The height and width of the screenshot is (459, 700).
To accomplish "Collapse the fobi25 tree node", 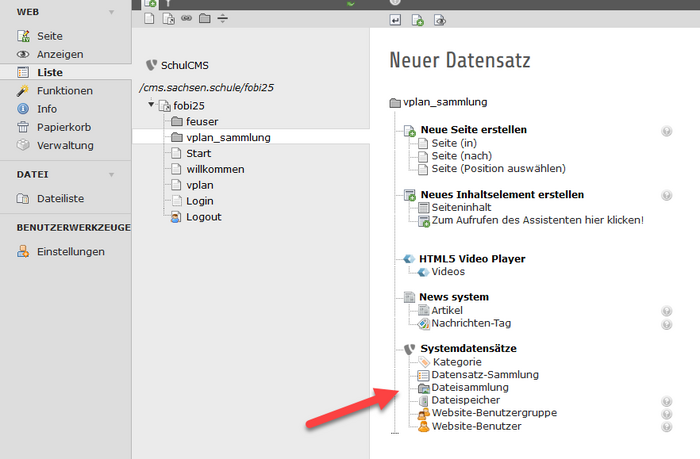I will tap(150, 105).
